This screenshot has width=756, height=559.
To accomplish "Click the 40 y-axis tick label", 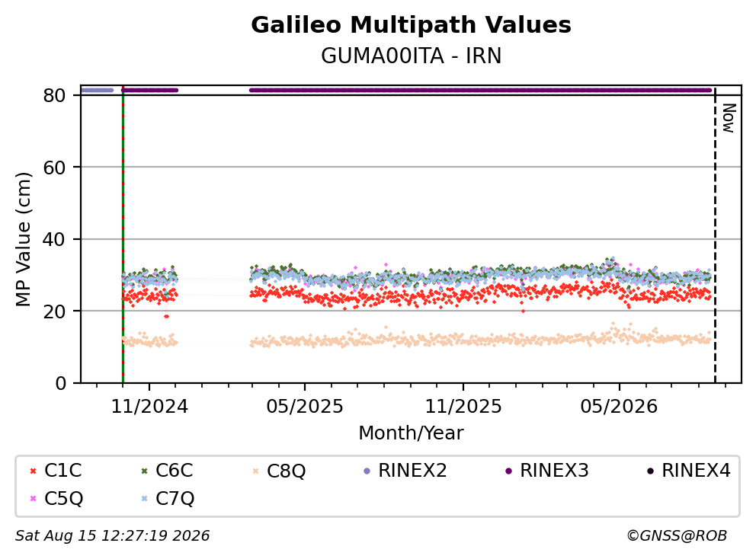I will 54,239.
